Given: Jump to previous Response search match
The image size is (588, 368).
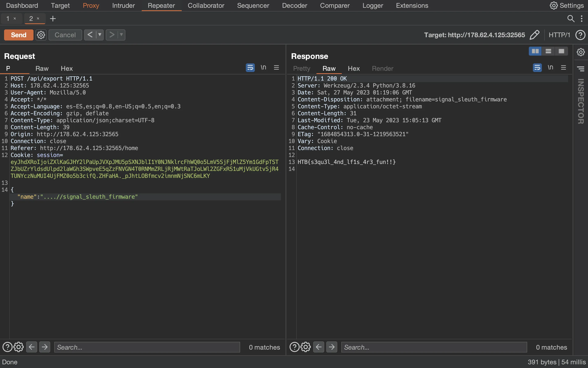Looking at the screenshot, I should pos(318,347).
